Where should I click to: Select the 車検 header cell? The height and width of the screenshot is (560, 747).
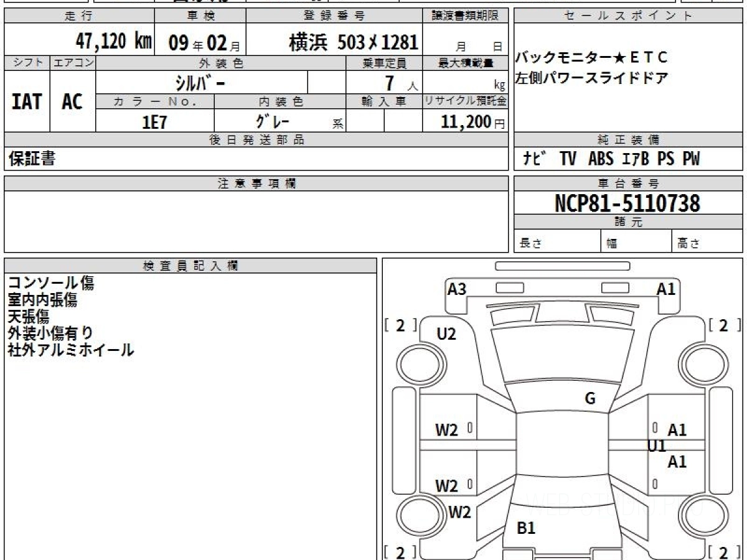point(200,16)
